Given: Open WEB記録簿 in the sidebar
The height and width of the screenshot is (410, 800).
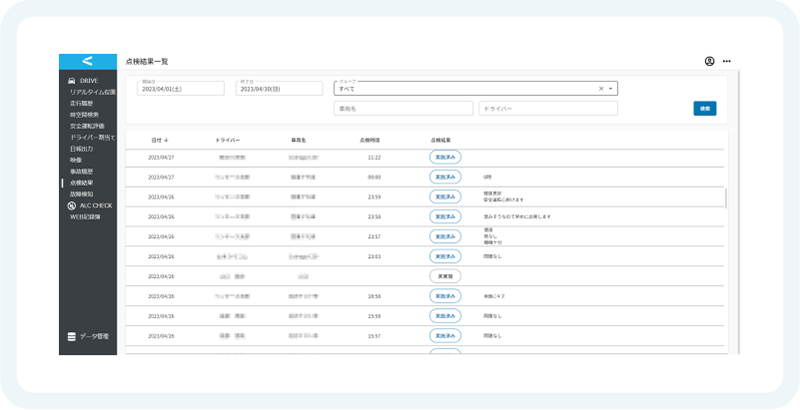Looking at the screenshot, I should (x=85, y=217).
